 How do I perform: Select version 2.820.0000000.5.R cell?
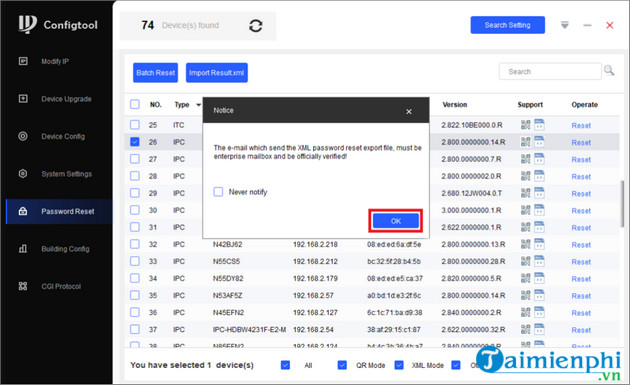(471, 278)
